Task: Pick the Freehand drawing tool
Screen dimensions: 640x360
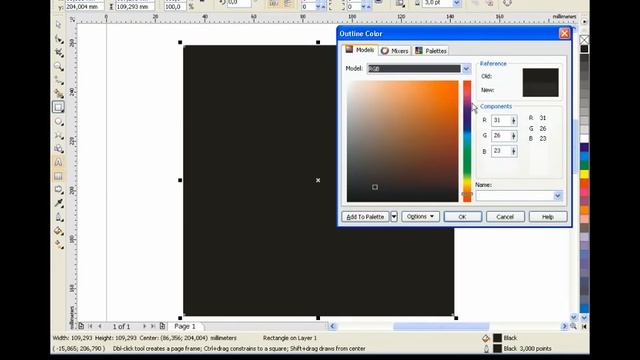Action: [58, 80]
